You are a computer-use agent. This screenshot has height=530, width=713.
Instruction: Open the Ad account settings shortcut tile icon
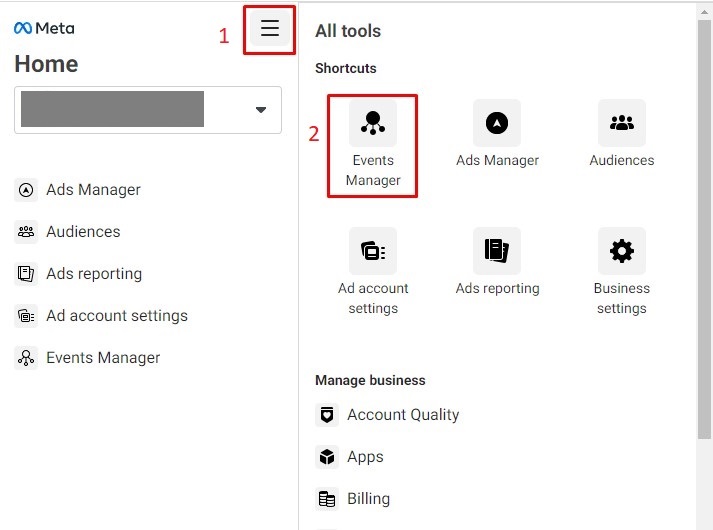[373, 251]
